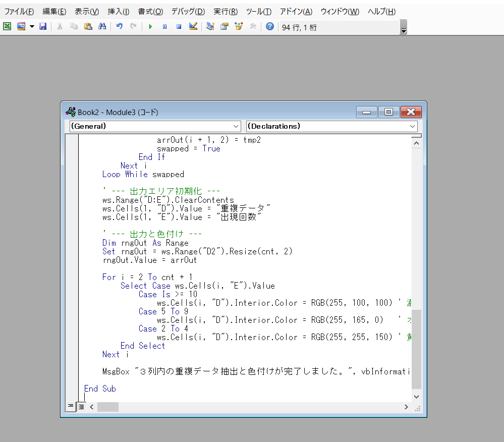The height and width of the screenshot is (442, 504).
Task: Click the 'For i = 2 To cnt + 1' line
Action: click(147, 277)
